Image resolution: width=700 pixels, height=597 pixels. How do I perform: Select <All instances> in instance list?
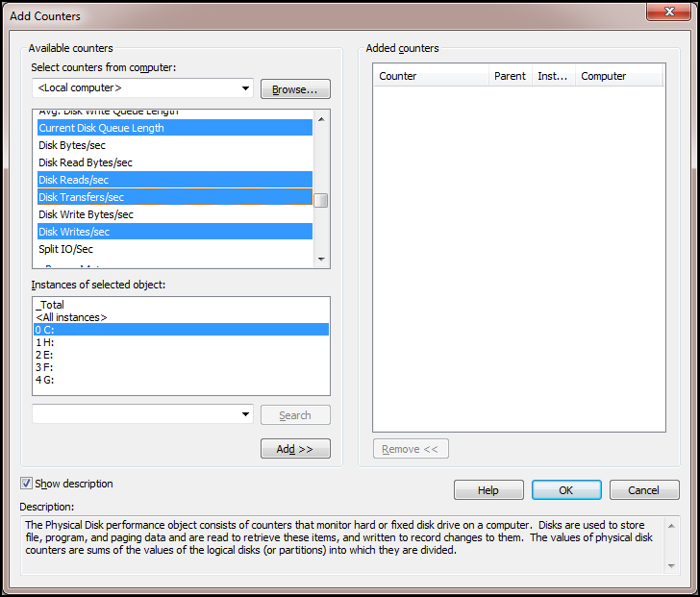[71, 317]
